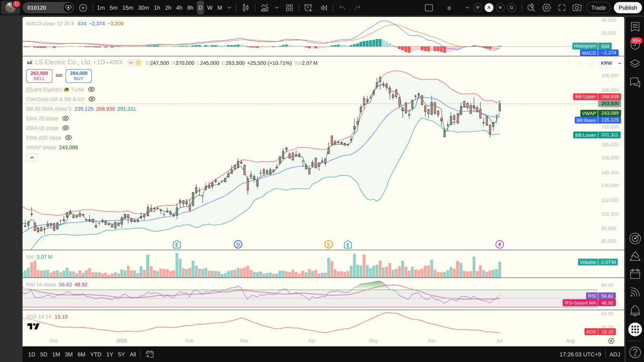Collapse the indicator legend list

pos(32,157)
